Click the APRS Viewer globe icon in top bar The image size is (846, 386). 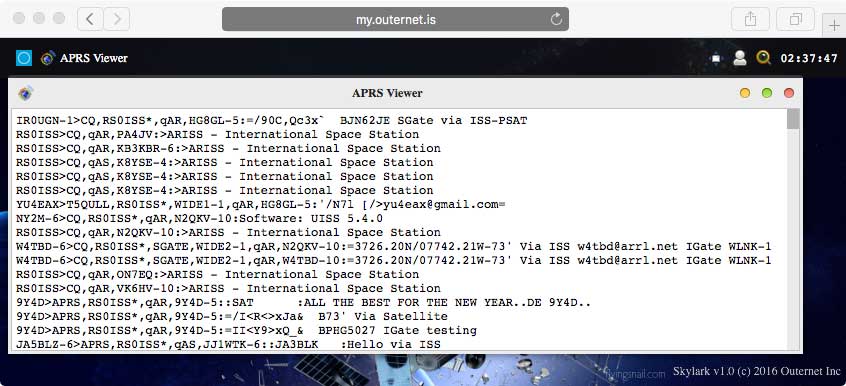pos(48,58)
